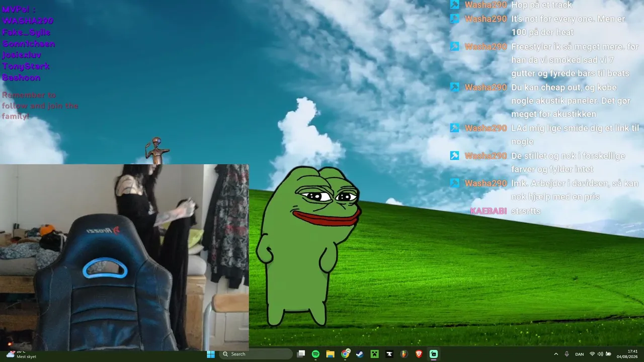Viewport: 644px width, 362px height.
Task: Click username Washa290 on 'LAd mig lige smide'
Action: coord(486,128)
